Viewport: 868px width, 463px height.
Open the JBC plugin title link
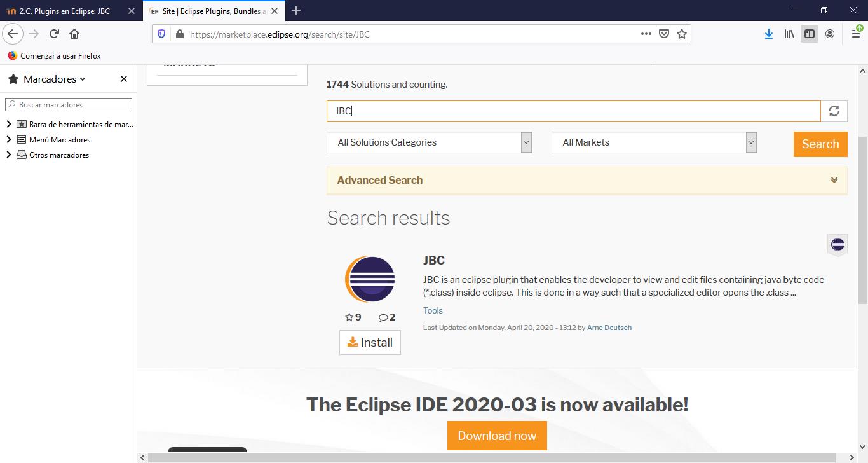tap(434, 260)
